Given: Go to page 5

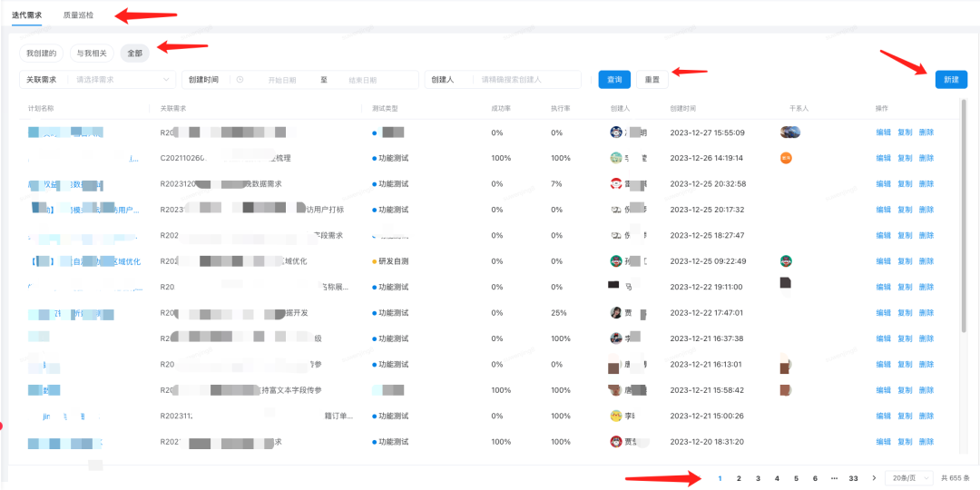Looking at the screenshot, I should (x=797, y=478).
